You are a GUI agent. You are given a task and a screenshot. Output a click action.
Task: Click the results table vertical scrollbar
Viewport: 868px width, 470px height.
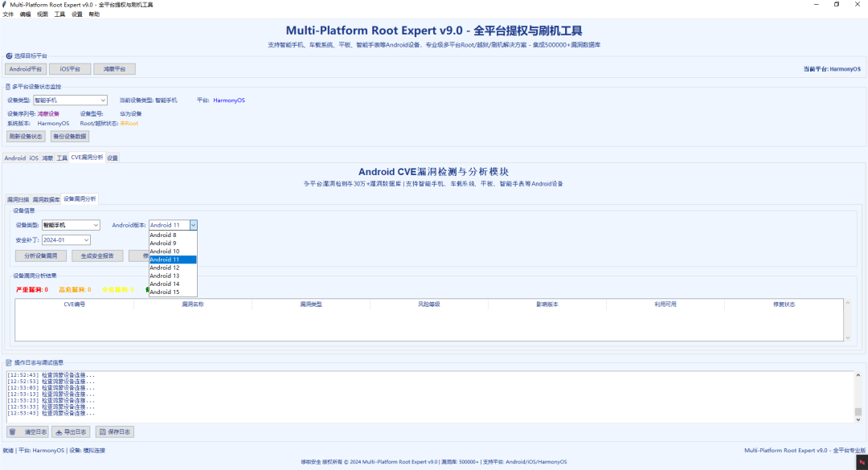click(x=848, y=320)
